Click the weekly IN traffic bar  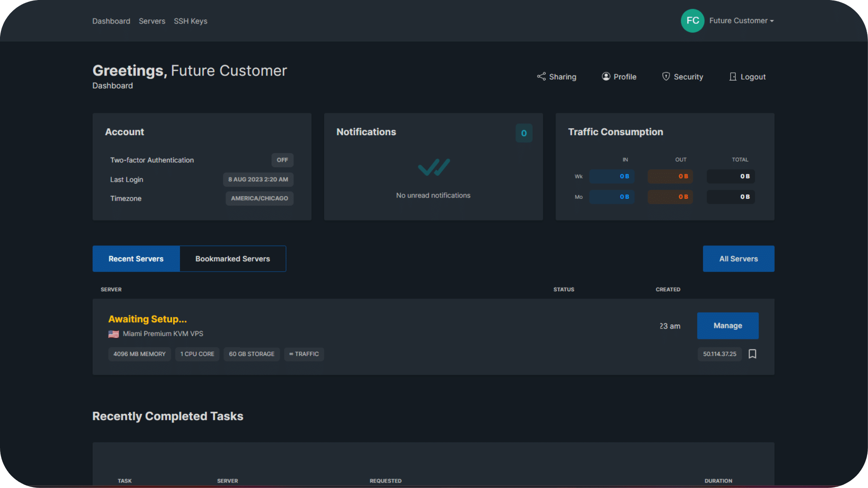[x=612, y=176]
